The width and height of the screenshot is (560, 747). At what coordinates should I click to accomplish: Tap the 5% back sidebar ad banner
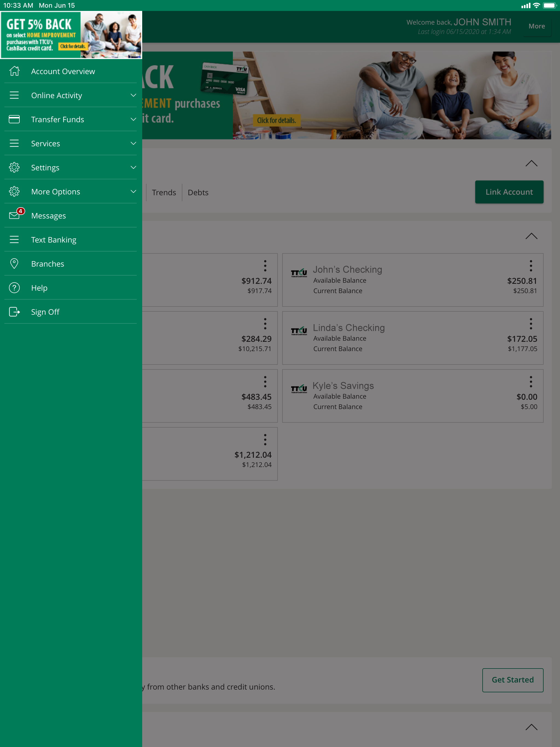coord(71,35)
